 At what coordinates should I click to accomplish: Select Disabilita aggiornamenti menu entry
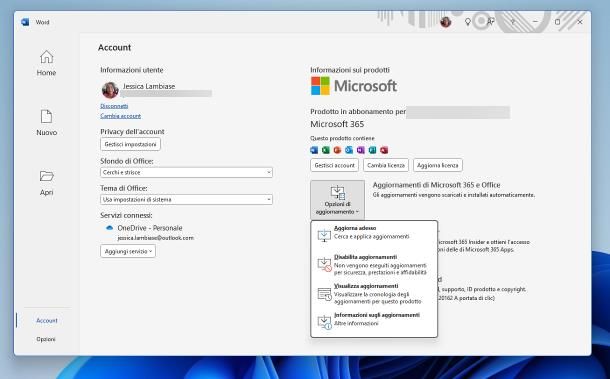tap(374, 265)
